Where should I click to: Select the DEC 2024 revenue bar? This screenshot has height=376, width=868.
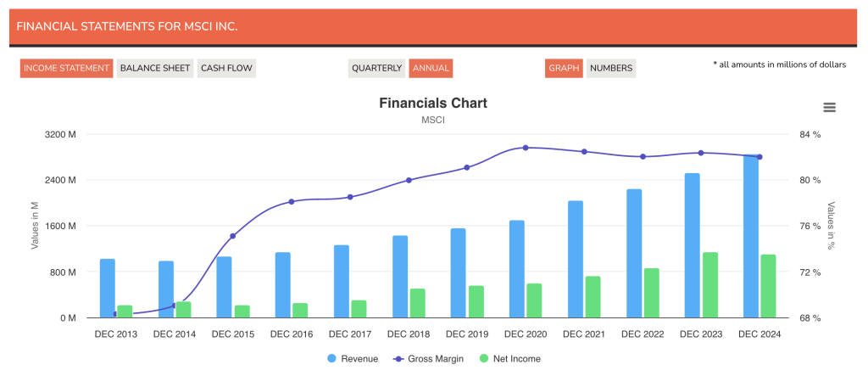pos(751,236)
